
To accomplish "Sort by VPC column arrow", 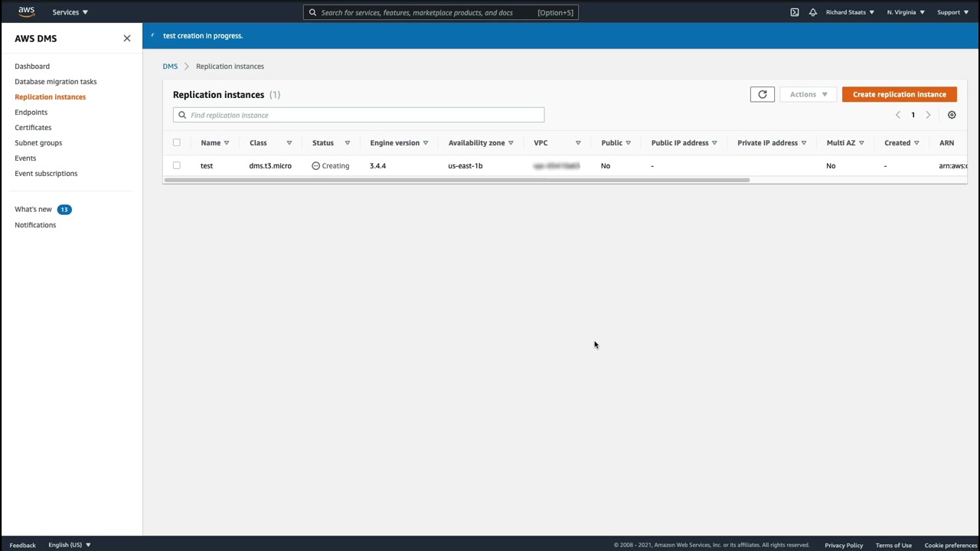I will (x=578, y=143).
